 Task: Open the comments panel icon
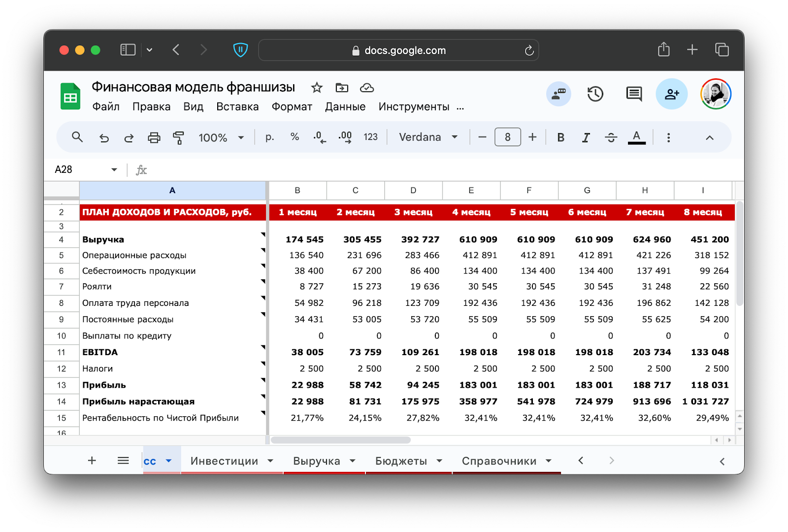pos(634,94)
